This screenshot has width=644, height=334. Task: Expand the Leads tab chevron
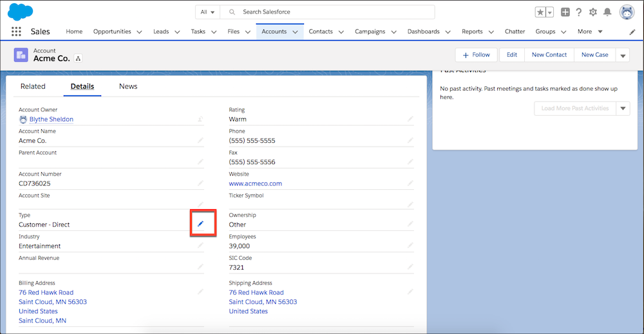point(177,32)
